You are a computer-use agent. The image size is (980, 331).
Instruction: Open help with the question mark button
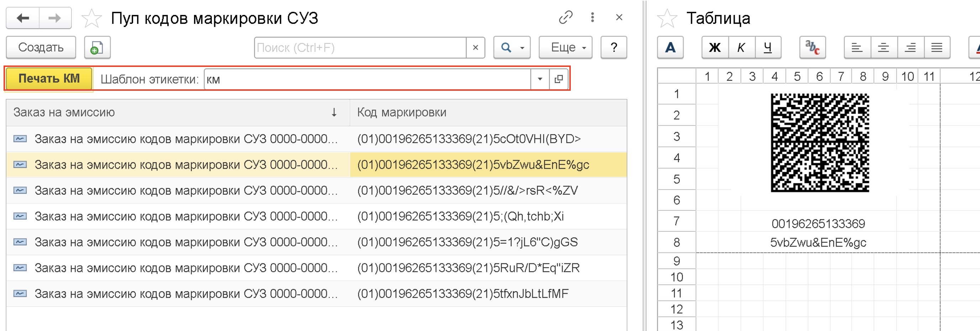[x=613, y=48]
